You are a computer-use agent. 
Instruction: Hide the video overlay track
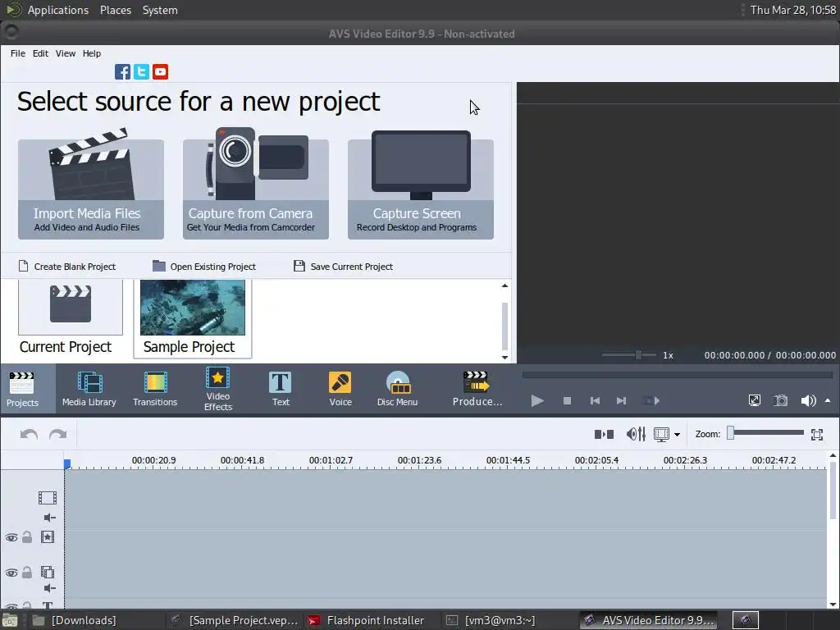(11, 573)
